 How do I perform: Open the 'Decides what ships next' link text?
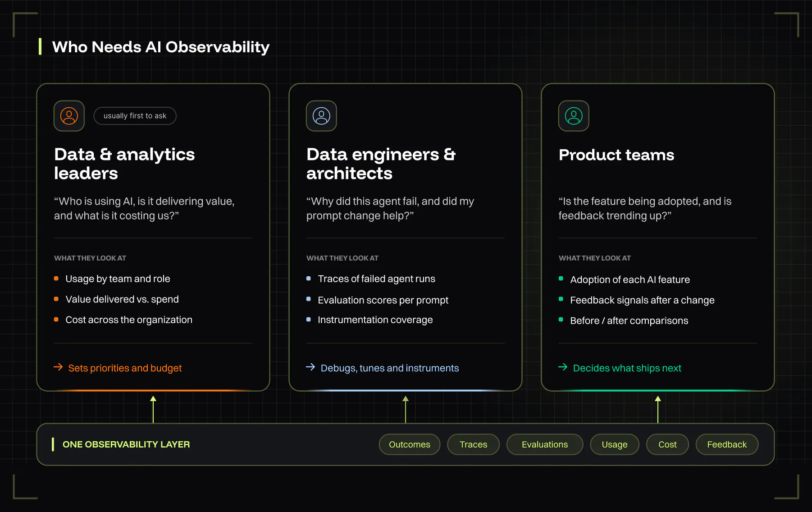pos(627,368)
